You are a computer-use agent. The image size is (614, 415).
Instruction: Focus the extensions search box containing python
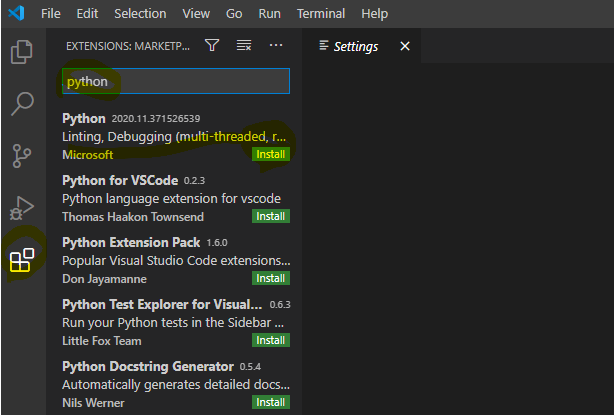click(x=176, y=81)
